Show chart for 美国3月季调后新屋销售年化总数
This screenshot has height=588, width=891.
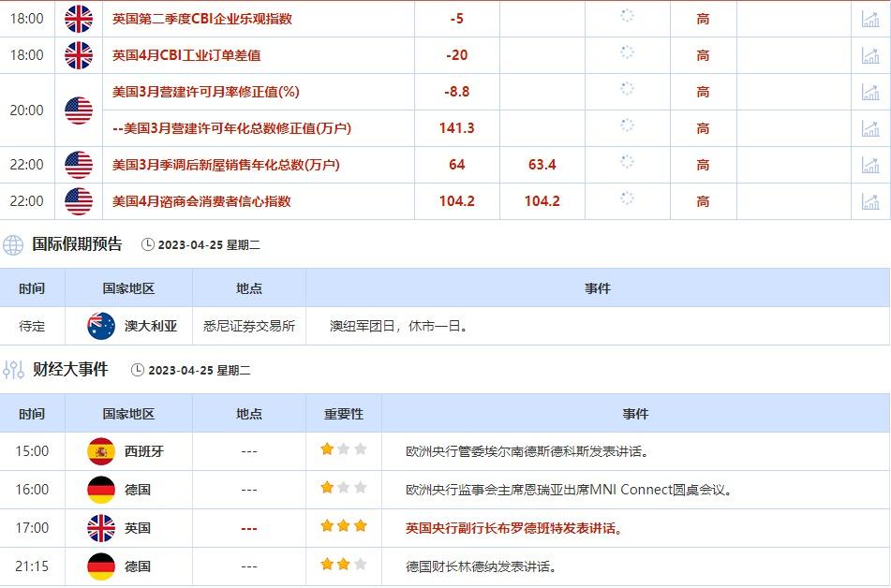(870, 165)
